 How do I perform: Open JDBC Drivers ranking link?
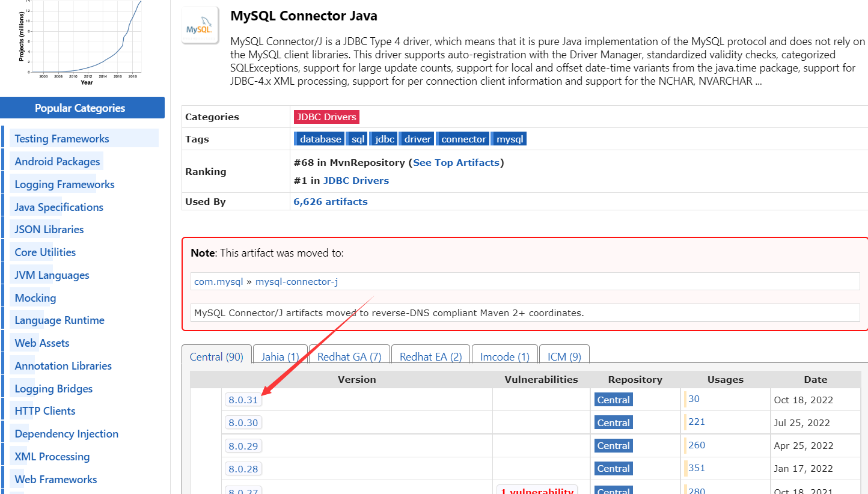356,180
